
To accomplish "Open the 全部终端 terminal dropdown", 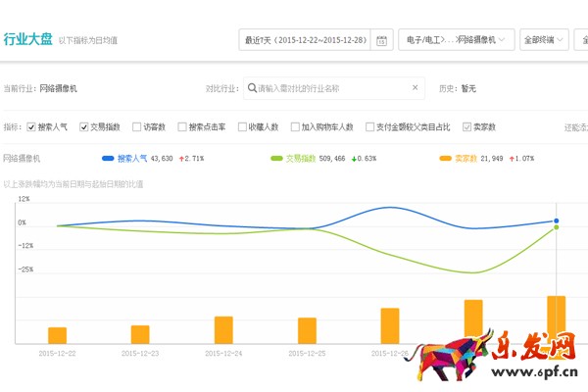I will (545, 40).
